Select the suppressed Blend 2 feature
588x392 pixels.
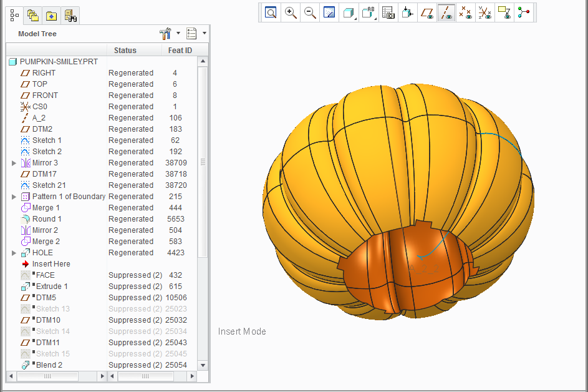tap(42, 365)
